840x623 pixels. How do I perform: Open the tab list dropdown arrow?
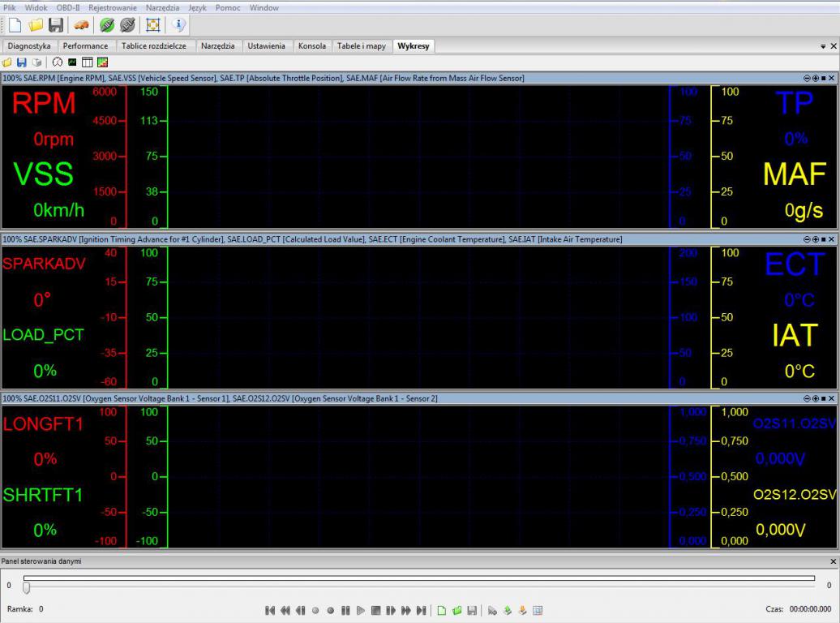pos(823,47)
